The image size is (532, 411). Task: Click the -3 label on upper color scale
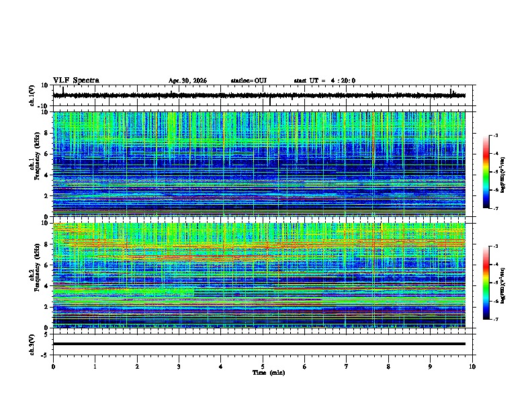496,136
